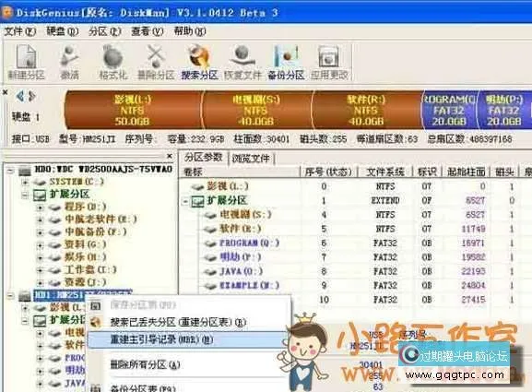The width and height of the screenshot is (532, 392).
Task: Click the 删除分区 (delete partition) toolbar icon
Action: (x=156, y=62)
